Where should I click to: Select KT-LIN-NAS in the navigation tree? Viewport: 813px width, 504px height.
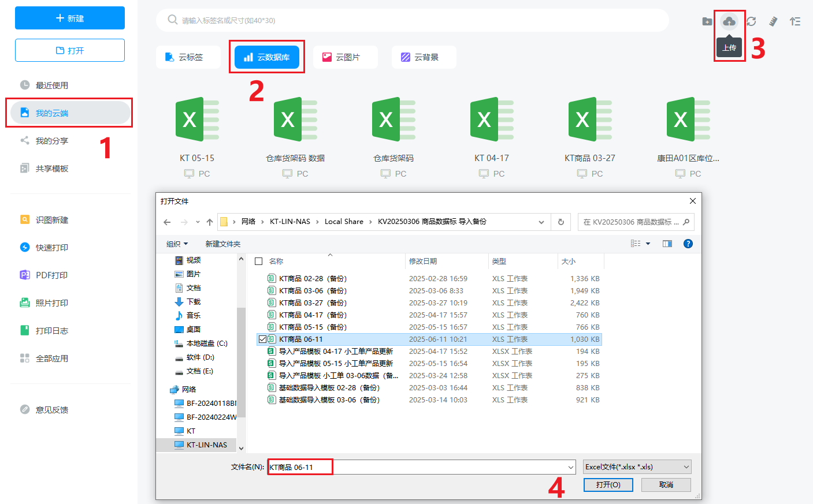tap(206, 445)
